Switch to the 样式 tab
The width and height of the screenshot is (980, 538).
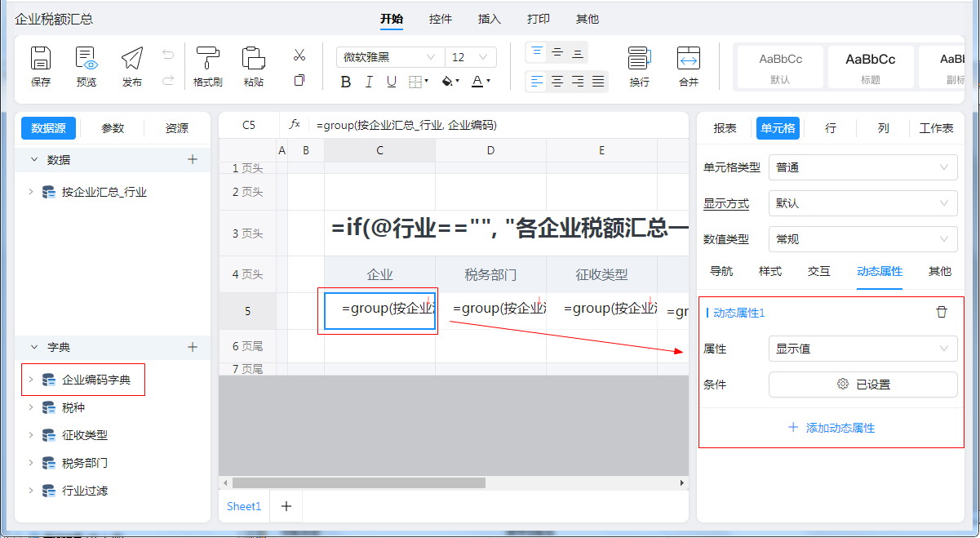coord(770,271)
